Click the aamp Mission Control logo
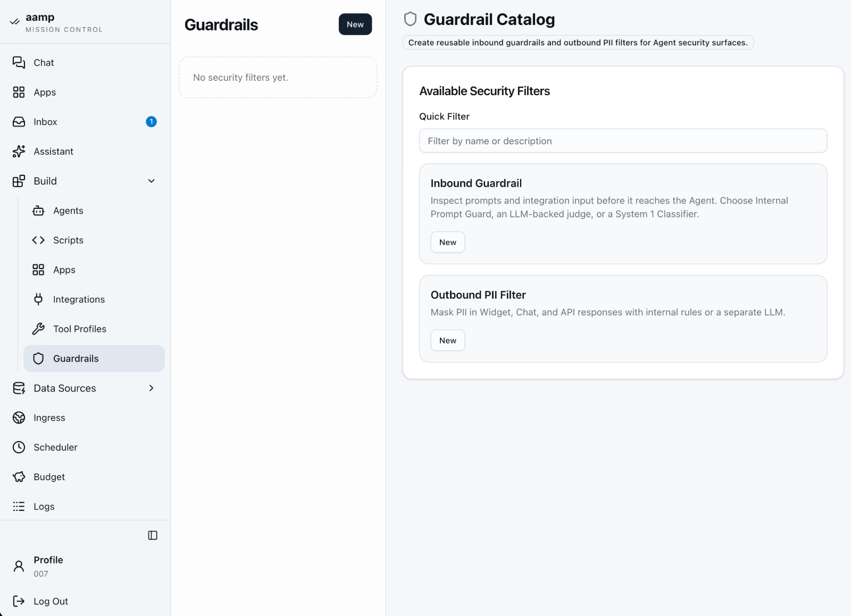Screen dimensions: 851x616 point(57,22)
